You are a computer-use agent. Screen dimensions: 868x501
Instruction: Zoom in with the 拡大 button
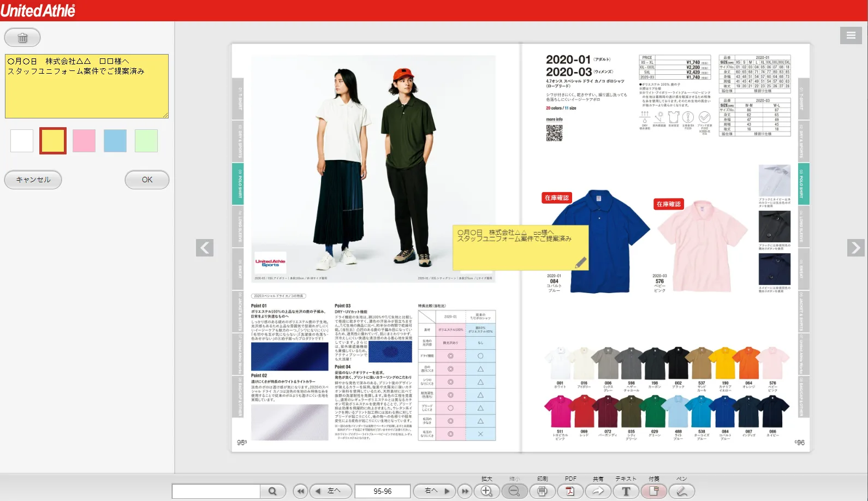[x=486, y=491]
